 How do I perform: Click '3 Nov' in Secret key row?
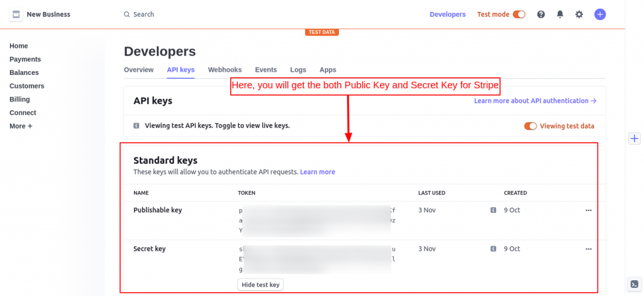pos(427,249)
